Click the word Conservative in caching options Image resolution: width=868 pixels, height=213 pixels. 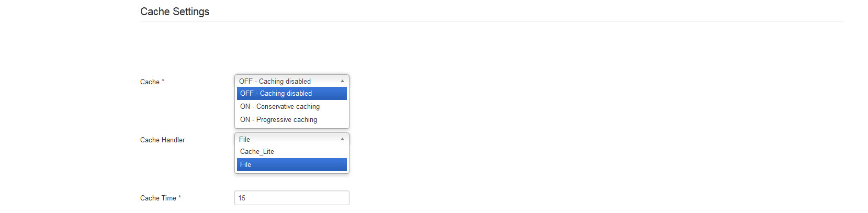pos(274,107)
